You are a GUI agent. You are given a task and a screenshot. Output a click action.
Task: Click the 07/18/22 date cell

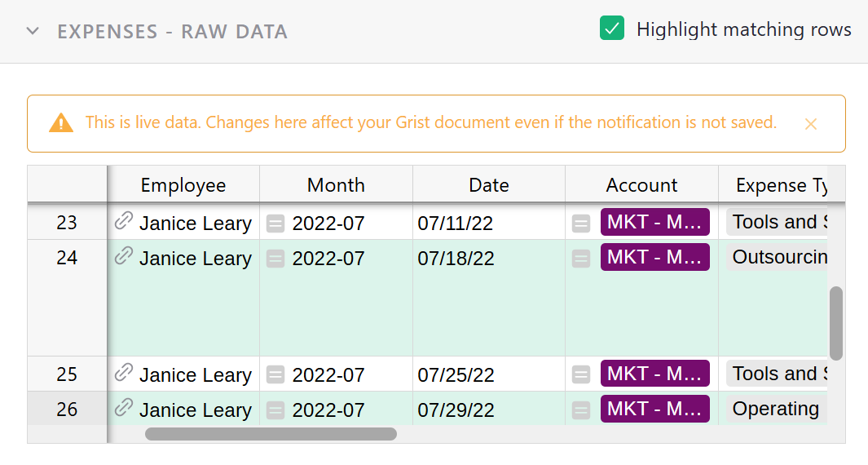[x=456, y=259]
